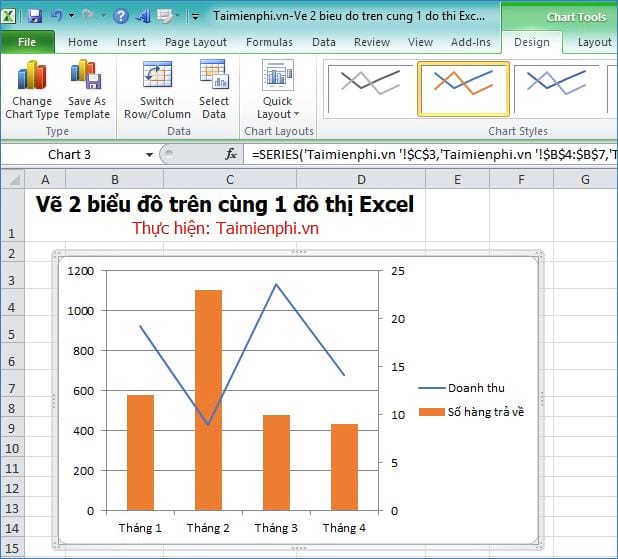The width and height of the screenshot is (618, 559).
Task: Click the 25 secondary axis value
Action: pyautogui.click(x=398, y=271)
